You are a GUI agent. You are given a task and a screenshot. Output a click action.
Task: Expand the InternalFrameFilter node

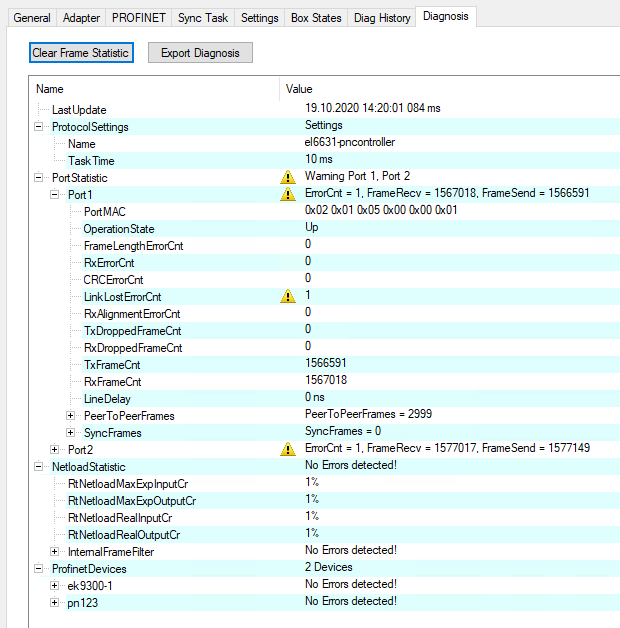pos(55,551)
